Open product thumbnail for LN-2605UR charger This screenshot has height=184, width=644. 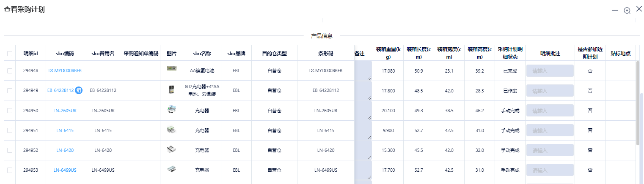click(x=171, y=110)
